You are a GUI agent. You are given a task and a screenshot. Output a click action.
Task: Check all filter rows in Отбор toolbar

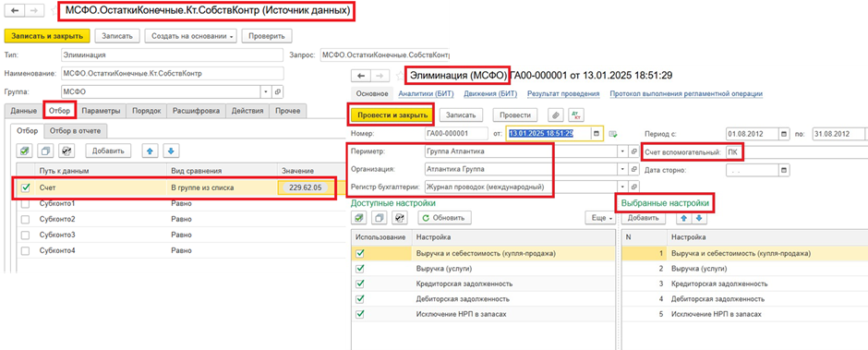click(25, 151)
